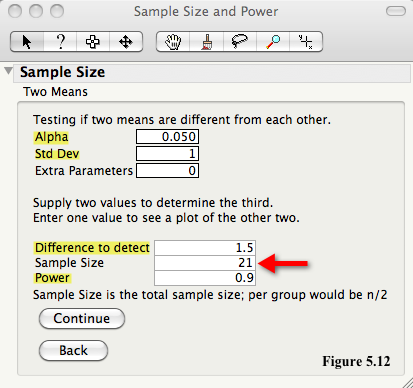This screenshot has width=413, height=388.
Task: Click the Sample Size value box
Action: coord(205,263)
